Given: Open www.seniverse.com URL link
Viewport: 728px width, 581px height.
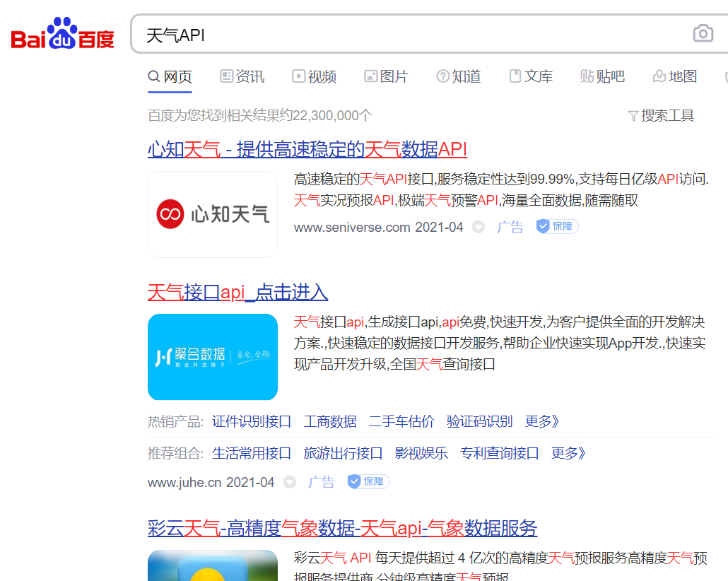Looking at the screenshot, I should pos(352,228).
